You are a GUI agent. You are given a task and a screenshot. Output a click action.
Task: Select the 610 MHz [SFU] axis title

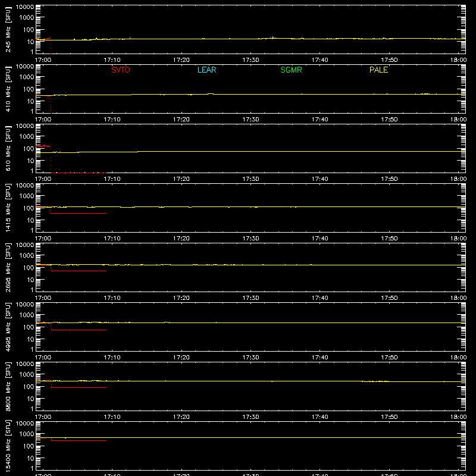pyautogui.click(x=8, y=148)
